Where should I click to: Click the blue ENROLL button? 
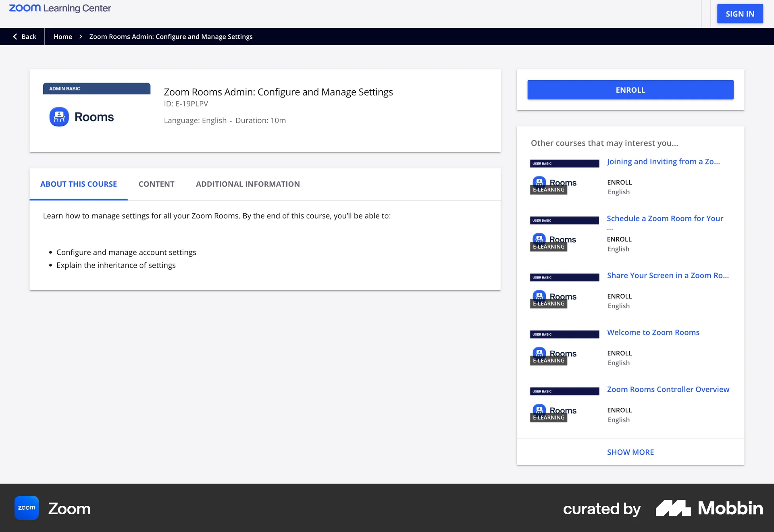(x=630, y=89)
